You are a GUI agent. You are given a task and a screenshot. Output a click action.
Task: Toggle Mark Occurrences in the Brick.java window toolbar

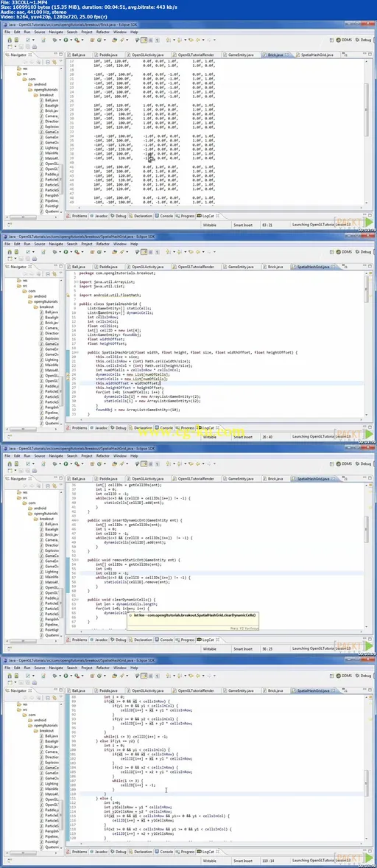[144, 40]
